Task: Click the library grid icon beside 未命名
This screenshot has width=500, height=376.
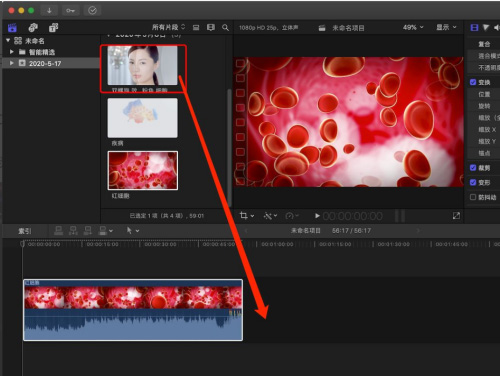Action: click(18, 41)
